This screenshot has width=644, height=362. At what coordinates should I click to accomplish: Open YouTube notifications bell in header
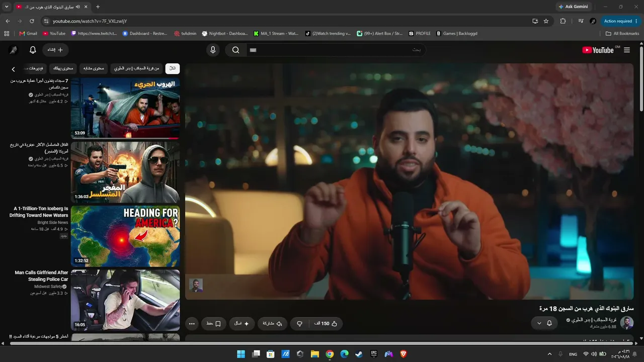(x=33, y=50)
